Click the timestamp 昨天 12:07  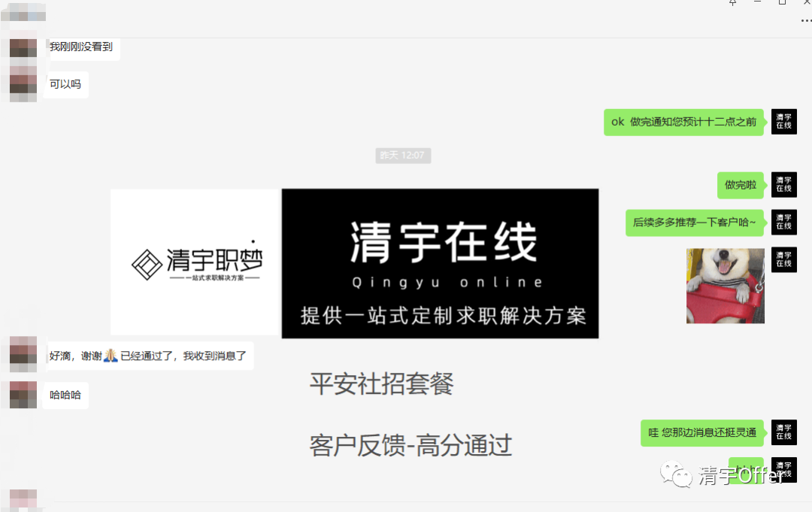click(x=403, y=156)
